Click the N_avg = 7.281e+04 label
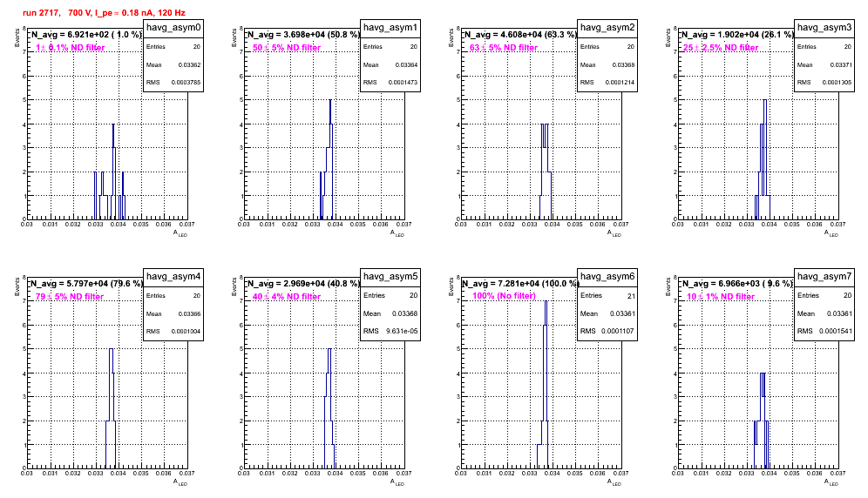 click(x=520, y=284)
